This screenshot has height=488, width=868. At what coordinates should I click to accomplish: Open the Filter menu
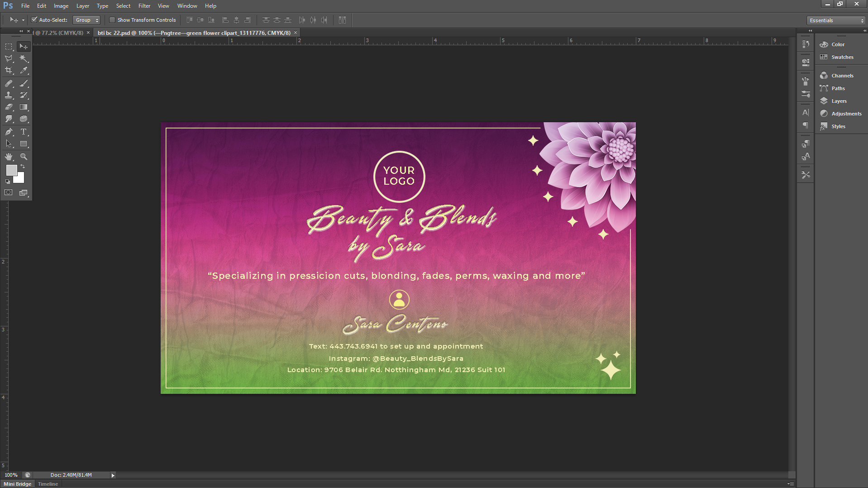pos(144,6)
